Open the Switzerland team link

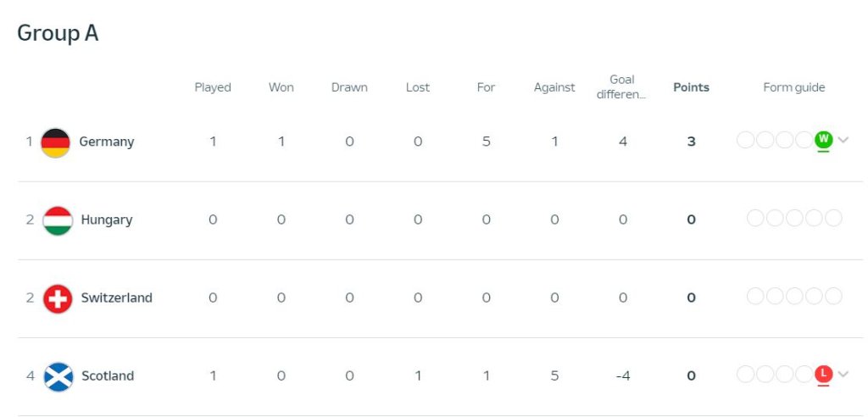coord(116,298)
